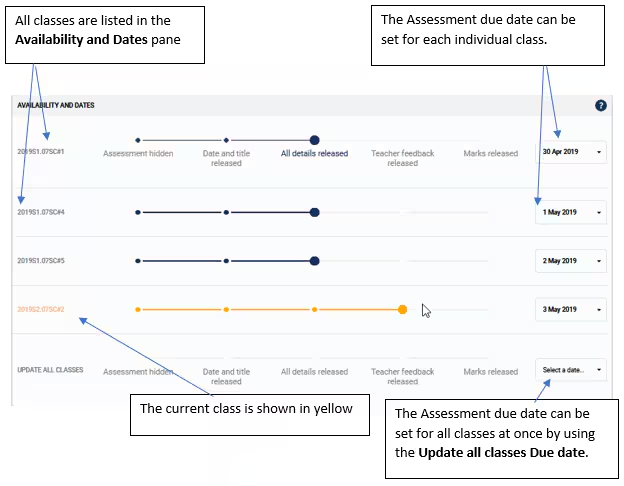Select 'All details released' marker for 2019S1.07SC#1

click(x=314, y=140)
